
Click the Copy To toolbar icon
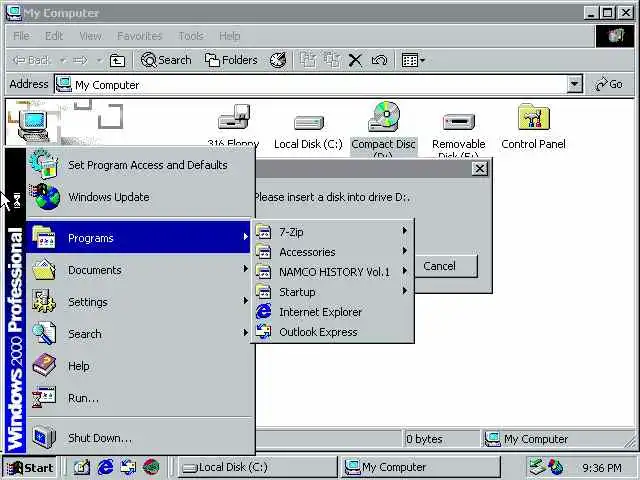coord(332,60)
